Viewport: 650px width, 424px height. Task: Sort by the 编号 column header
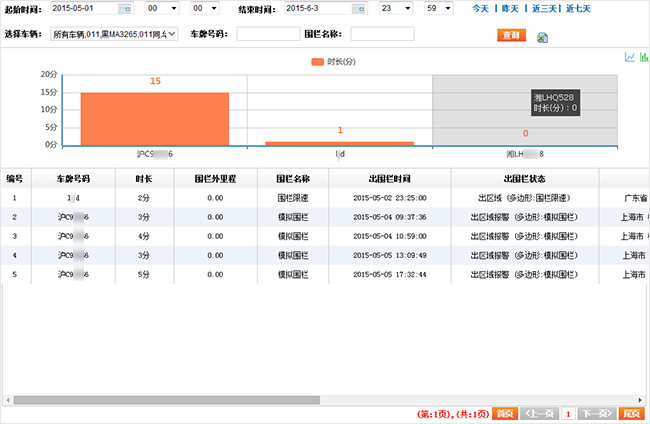pos(15,179)
